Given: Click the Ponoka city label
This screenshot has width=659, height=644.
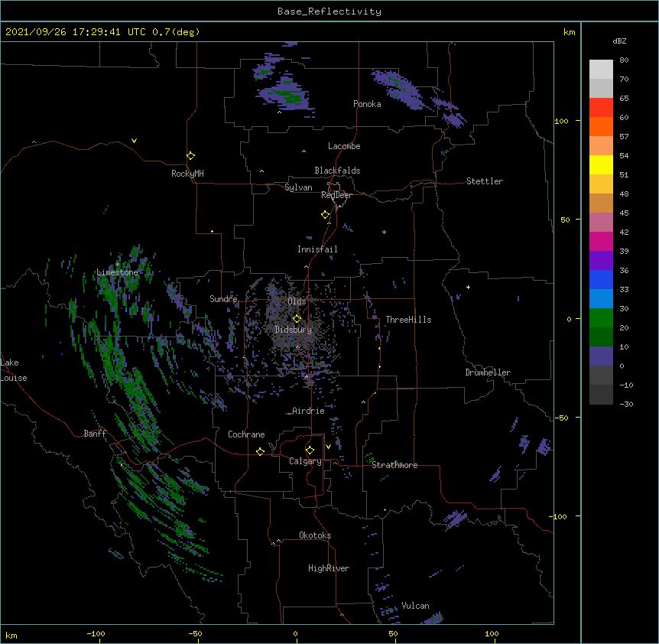Looking at the screenshot, I should [x=367, y=104].
